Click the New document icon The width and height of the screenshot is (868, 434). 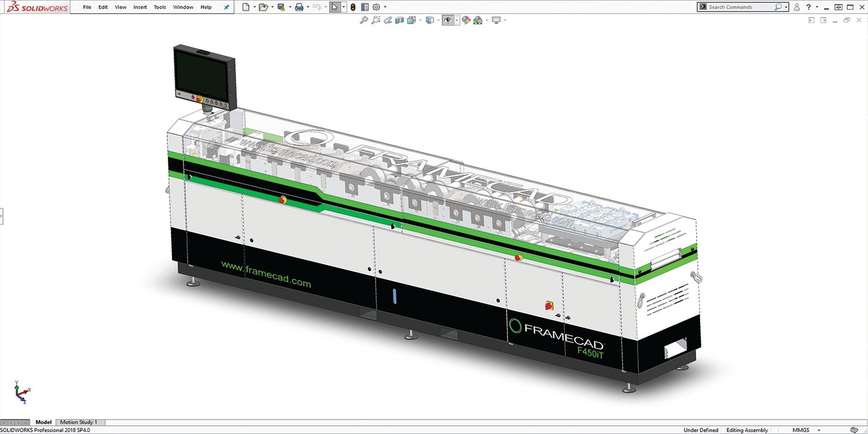246,7
